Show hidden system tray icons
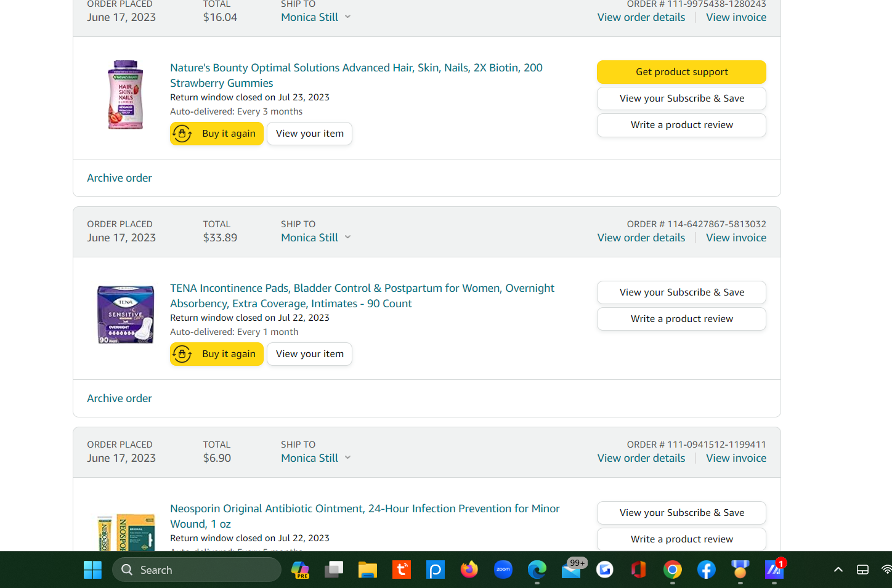 pyautogui.click(x=838, y=570)
